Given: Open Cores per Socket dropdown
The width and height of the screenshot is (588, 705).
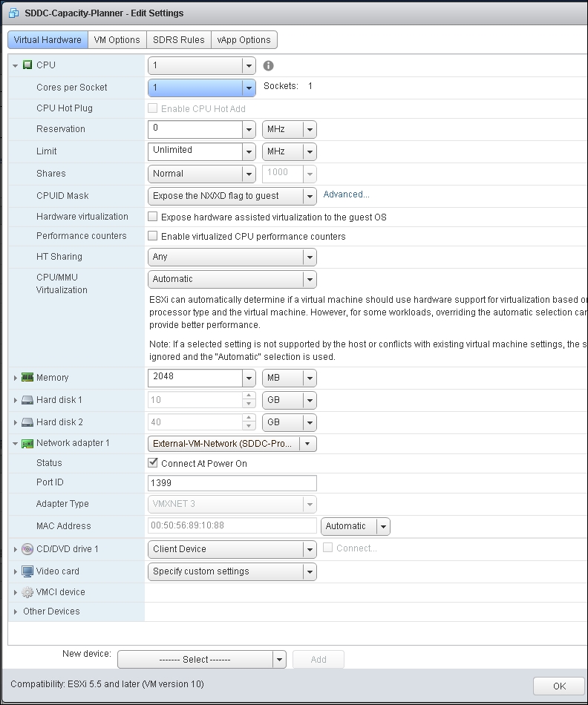Looking at the screenshot, I should click(249, 88).
